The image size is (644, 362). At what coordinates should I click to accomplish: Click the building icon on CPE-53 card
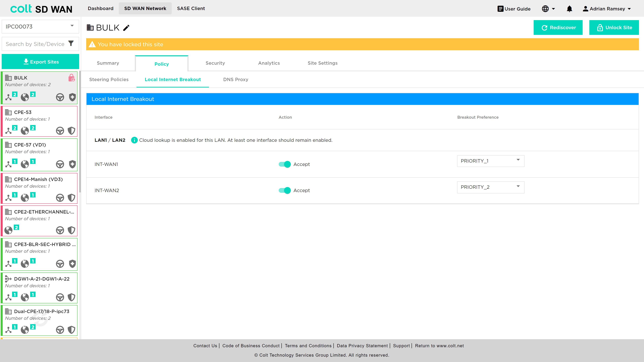(8, 112)
